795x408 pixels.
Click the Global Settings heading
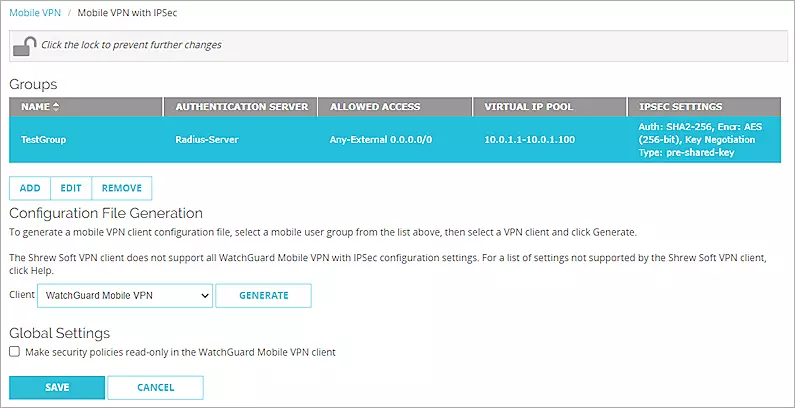click(60, 333)
